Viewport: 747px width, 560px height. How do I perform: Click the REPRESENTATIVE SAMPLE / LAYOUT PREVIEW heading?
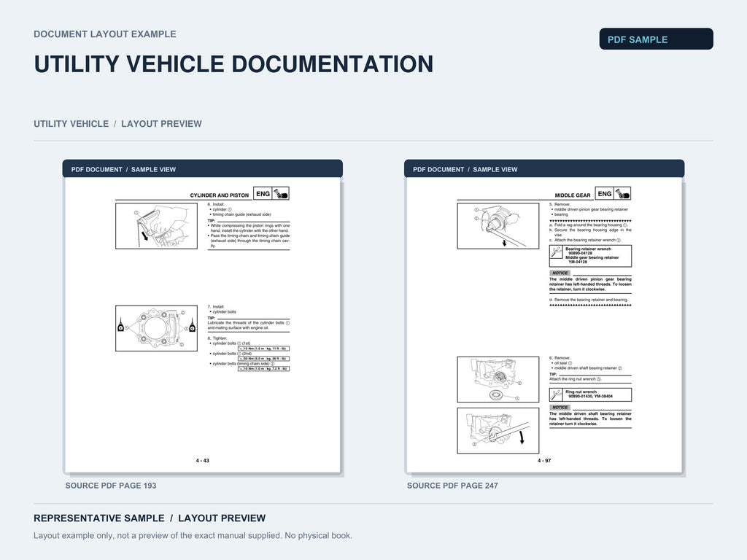click(x=150, y=518)
